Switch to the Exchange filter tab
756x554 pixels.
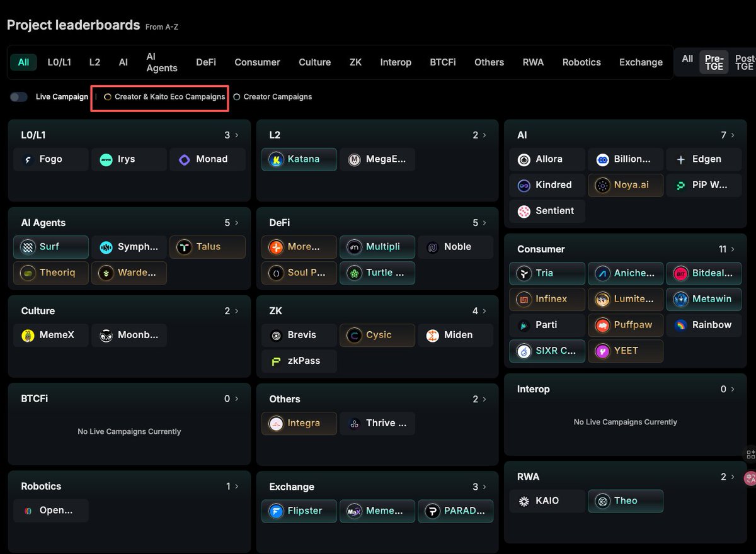tap(641, 62)
